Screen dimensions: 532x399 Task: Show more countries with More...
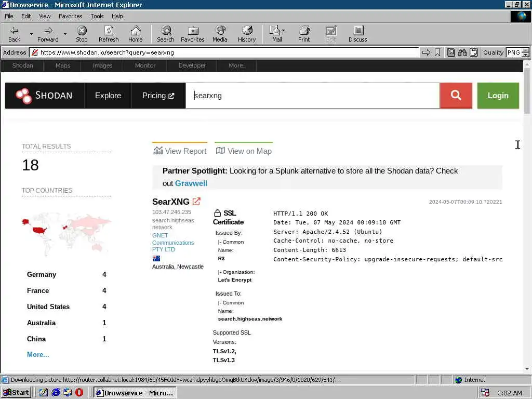click(x=38, y=354)
